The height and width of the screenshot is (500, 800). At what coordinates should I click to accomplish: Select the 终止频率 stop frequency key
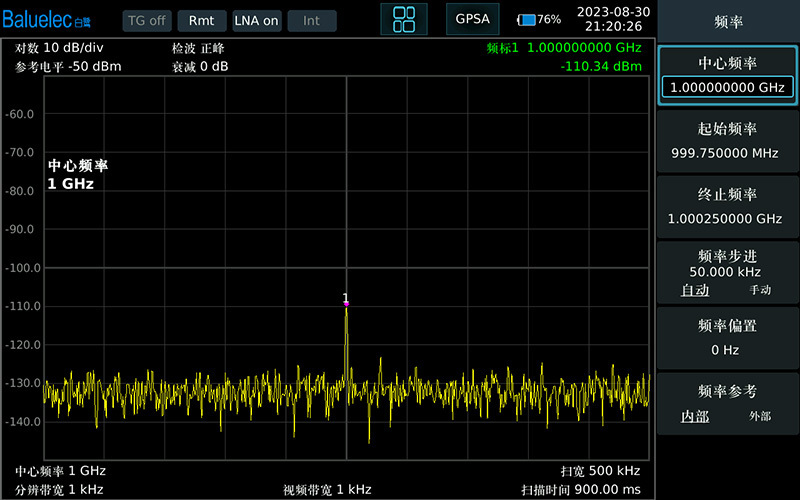point(727,207)
